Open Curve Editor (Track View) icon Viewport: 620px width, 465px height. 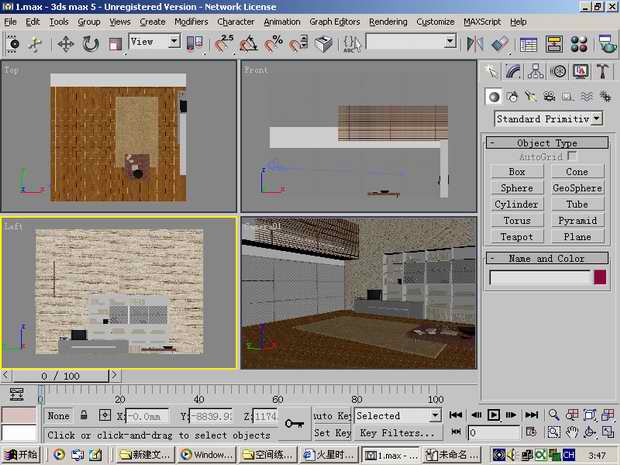click(x=528, y=44)
